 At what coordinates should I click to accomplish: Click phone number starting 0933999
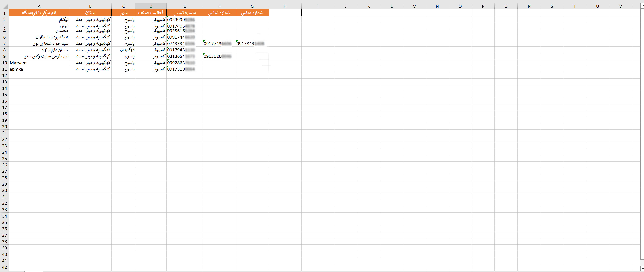pyautogui.click(x=185, y=20)
